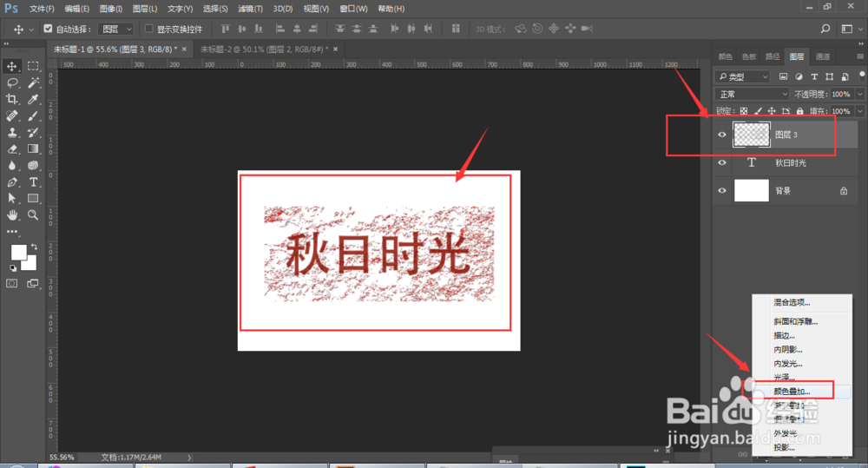Switch to the 通道 channels tab

823,56
